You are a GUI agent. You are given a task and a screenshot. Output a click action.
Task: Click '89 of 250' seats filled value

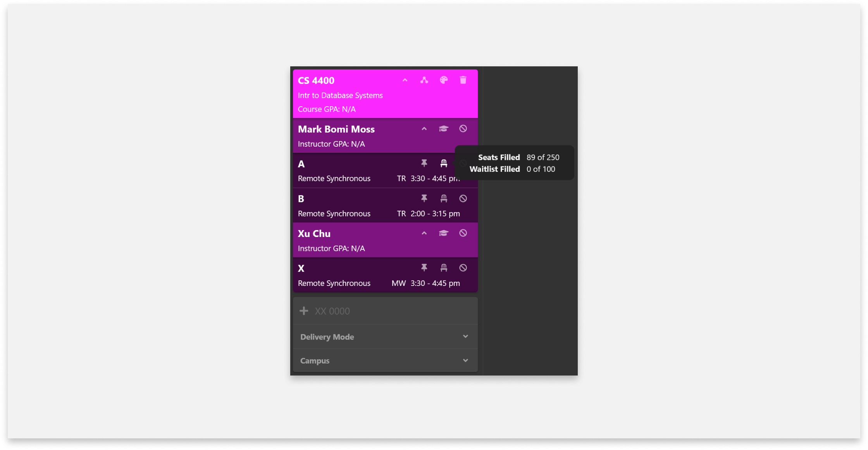(x=543, y=157)
